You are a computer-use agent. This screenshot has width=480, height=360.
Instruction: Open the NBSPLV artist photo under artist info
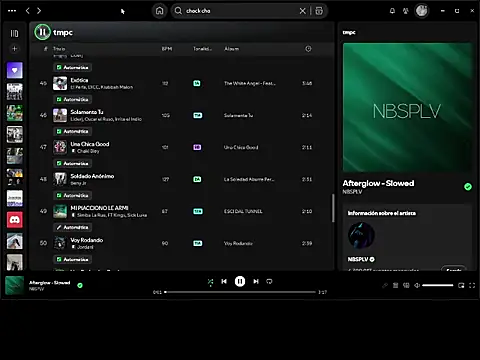coord(361,235)
